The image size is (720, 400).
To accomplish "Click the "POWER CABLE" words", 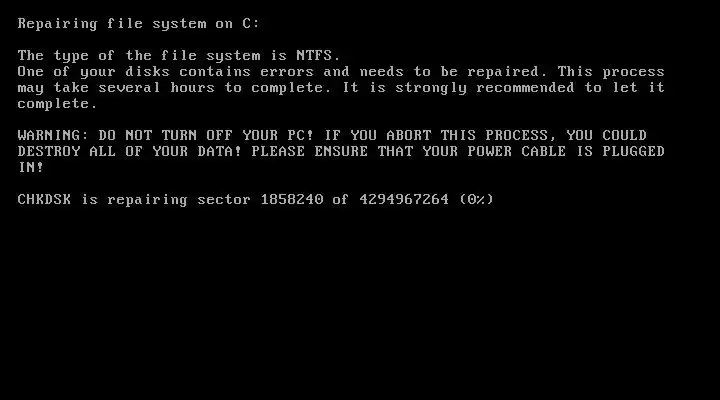I will [x=517, y=151].
